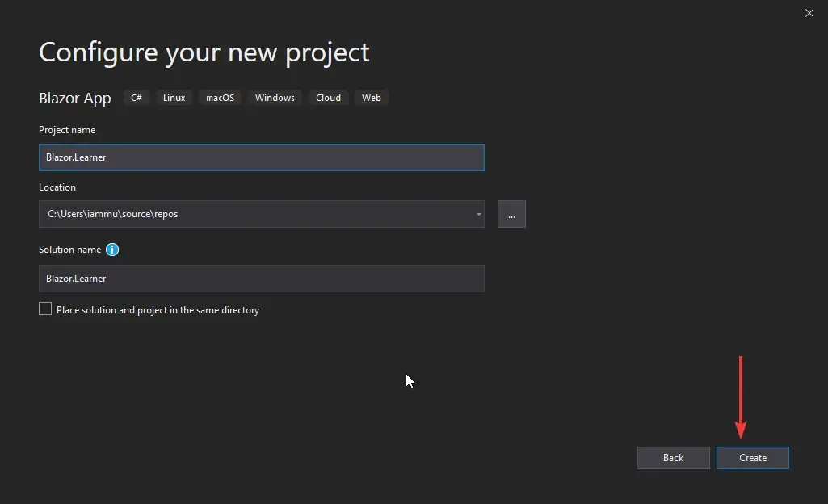The image size is (828, 504).
Task: Click the Solution name text field
Action: coord(261,278)
